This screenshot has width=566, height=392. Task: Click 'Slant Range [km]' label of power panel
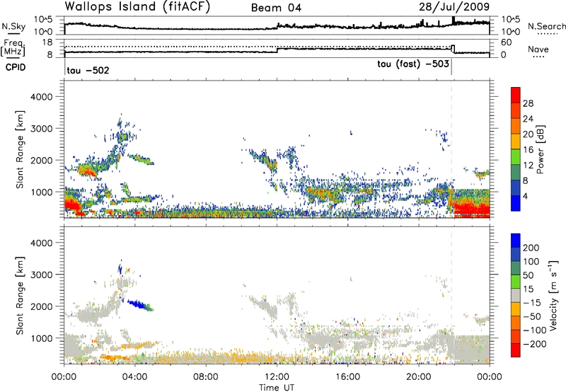click(x=20, y=149)
